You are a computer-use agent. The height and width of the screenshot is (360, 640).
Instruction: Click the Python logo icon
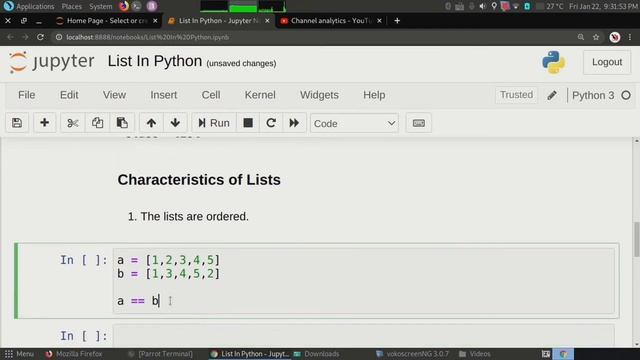[x=553, y=62]
